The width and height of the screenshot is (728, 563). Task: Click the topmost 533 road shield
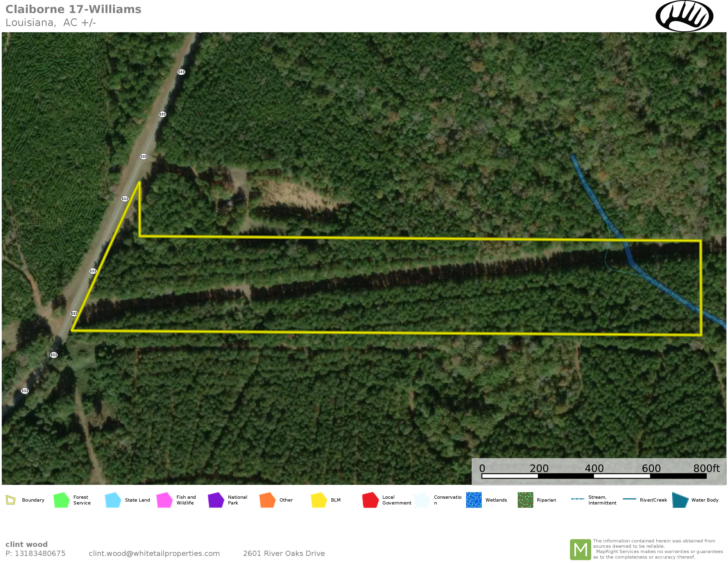click(x=181, y=72)
